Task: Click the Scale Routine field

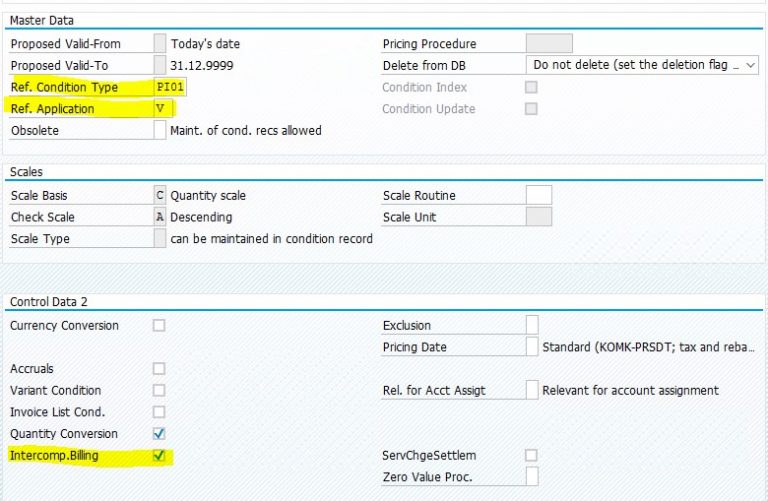Action: click(x=538, y=196)
